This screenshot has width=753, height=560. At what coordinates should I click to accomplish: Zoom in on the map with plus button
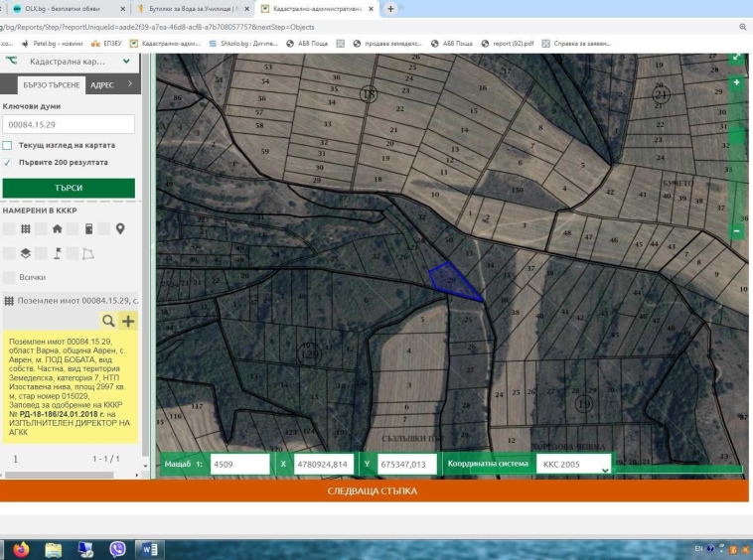click(x=736, y=82)
